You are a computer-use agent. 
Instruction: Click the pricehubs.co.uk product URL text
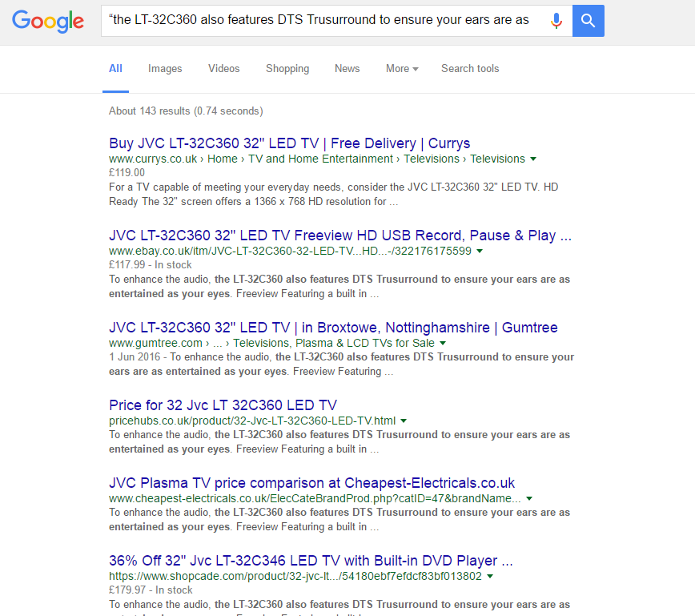point(252,421)
